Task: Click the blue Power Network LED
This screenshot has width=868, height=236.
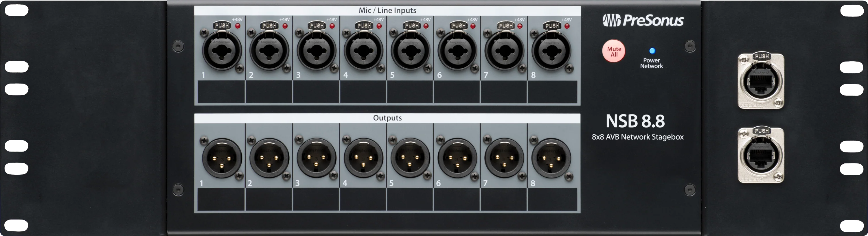Action: (652, 51)
